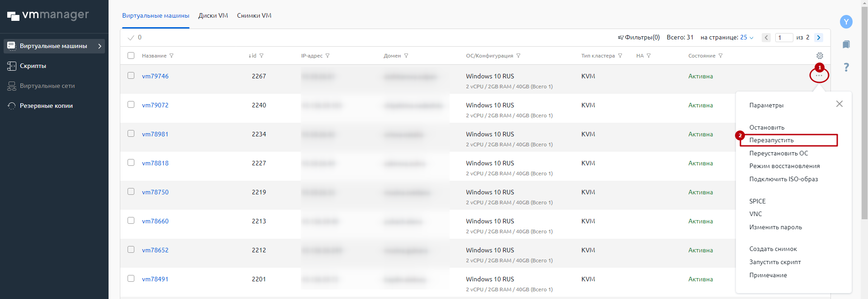The height and width of the screenshot is (299, 868).
Task: Sort the table by id column
Action: click(252, 56)
